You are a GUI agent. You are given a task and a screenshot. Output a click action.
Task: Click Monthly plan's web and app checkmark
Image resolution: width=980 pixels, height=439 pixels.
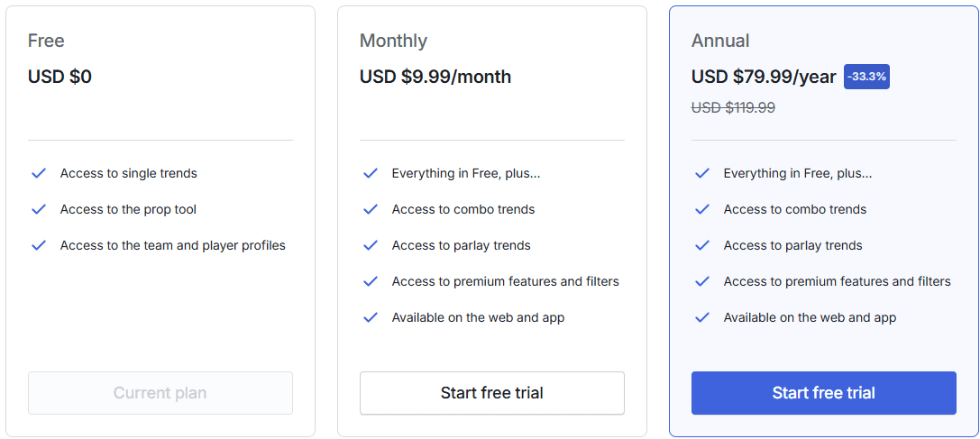[371, 317]
